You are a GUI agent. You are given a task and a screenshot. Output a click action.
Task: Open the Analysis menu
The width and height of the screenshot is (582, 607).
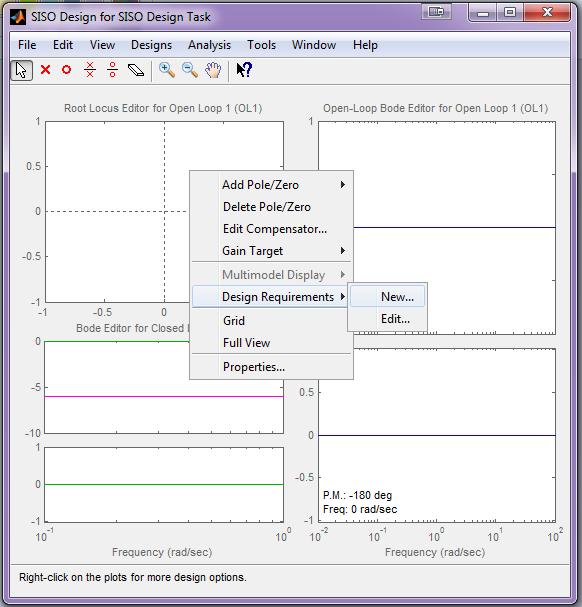[x=209, y=45]
